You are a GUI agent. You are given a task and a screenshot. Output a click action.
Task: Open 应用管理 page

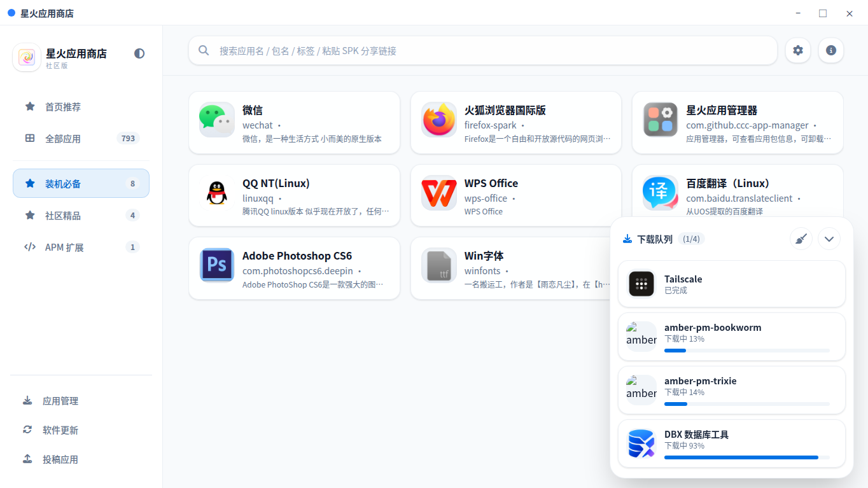pyautogui.click(x=81, y=401)
